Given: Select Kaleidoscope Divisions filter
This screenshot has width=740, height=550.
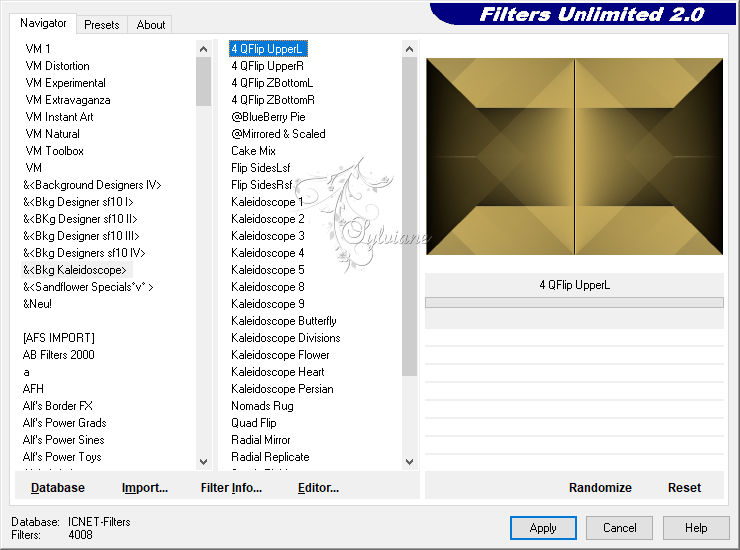Looking at the screenshot, I should (286, 338).
